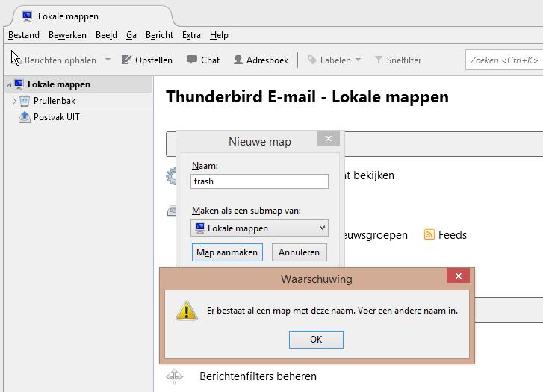Open the Bestand menu
This screenshot has height=392, width=543.
click(24, 35)
